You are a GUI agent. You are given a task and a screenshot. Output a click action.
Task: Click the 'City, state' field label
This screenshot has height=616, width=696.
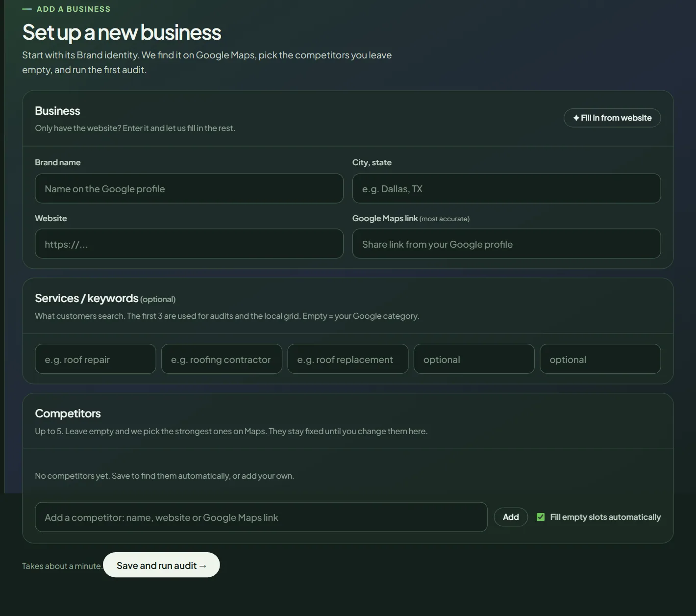(x=372, y=162)
